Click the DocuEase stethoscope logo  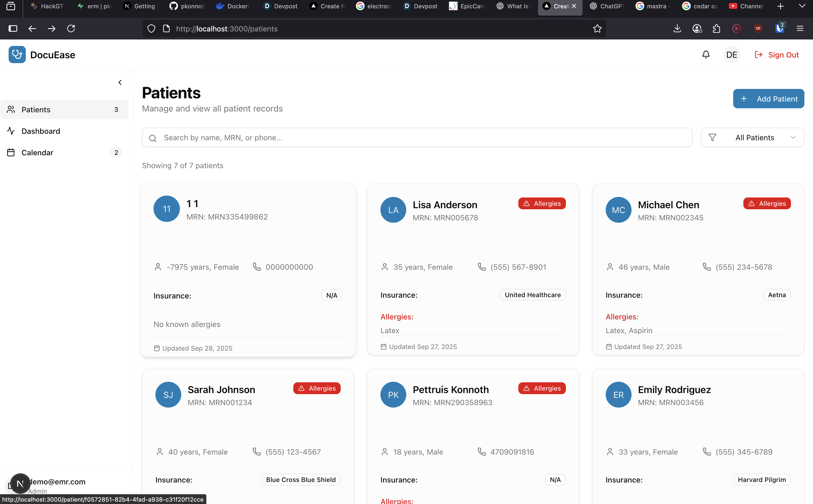point(17,55)
